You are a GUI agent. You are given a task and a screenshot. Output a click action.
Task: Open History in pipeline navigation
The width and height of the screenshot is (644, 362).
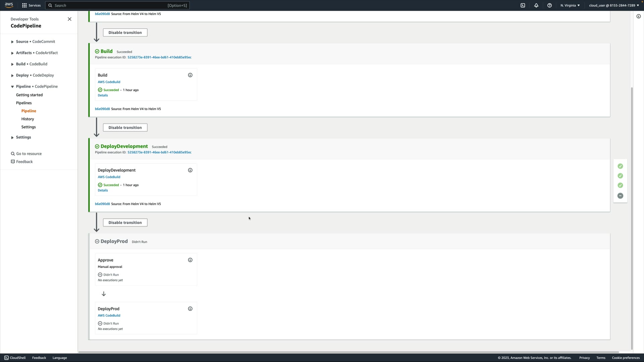pos(28,119)
